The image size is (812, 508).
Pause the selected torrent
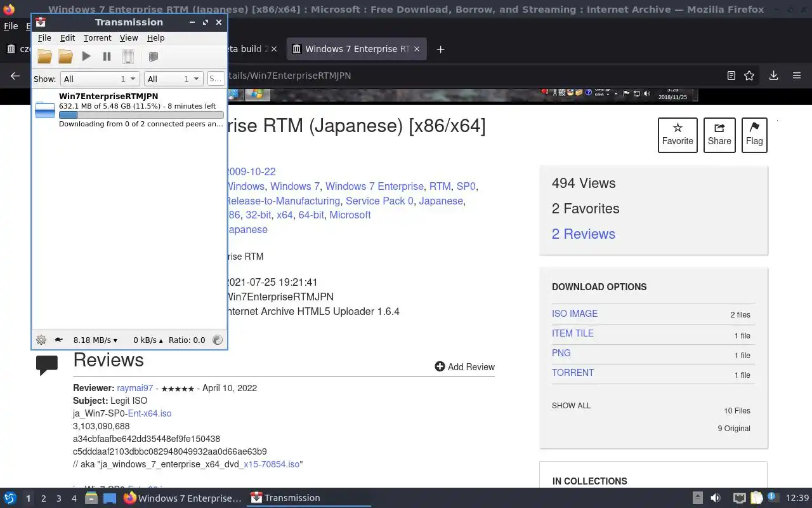[x=107, y=57]
